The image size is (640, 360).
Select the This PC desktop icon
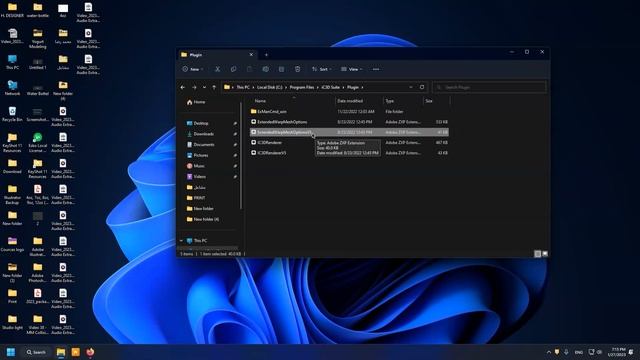point(12,62)
